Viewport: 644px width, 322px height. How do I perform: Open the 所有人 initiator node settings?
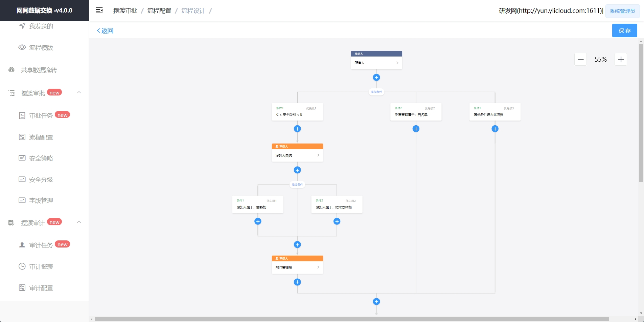tap(376, 63)
